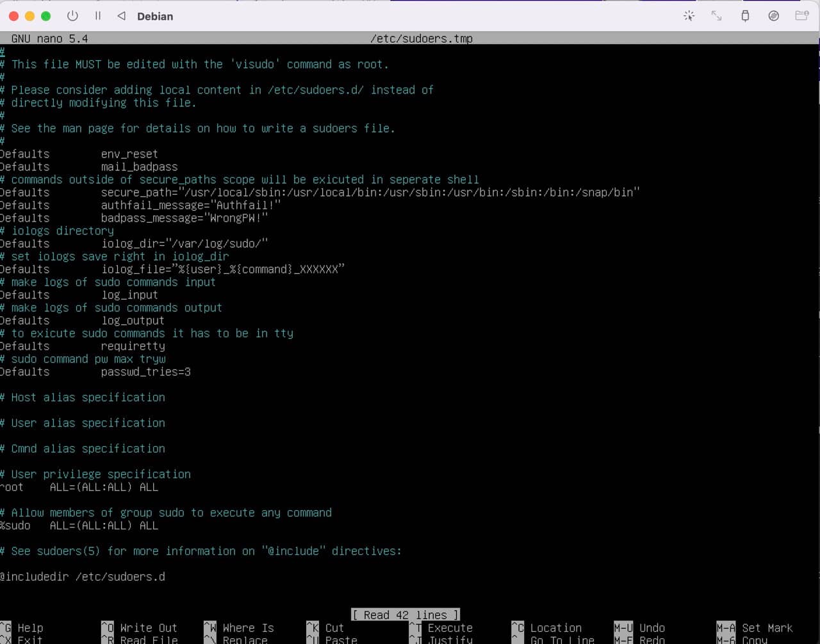Click the ^O Write Out shortcut label
Screen dimensions: 820x644
click(139, 628)
